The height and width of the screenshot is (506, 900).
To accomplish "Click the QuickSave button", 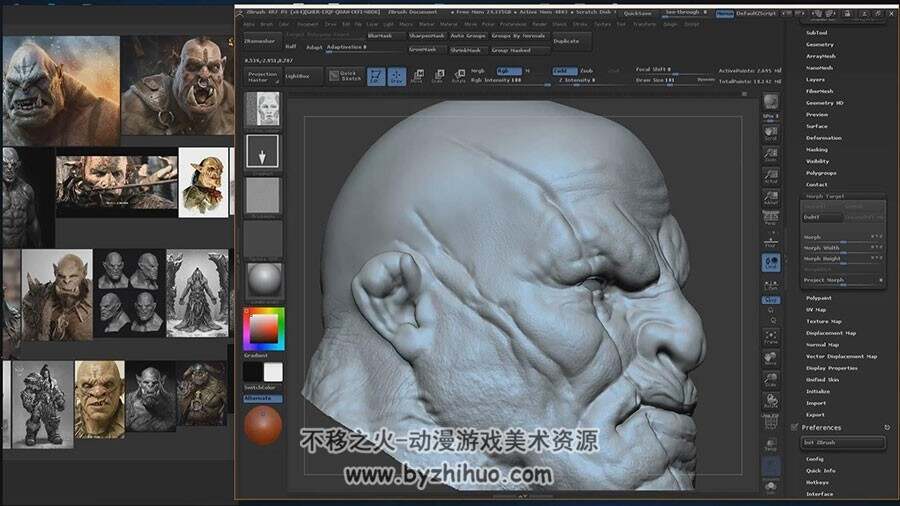I will (638, 13).
